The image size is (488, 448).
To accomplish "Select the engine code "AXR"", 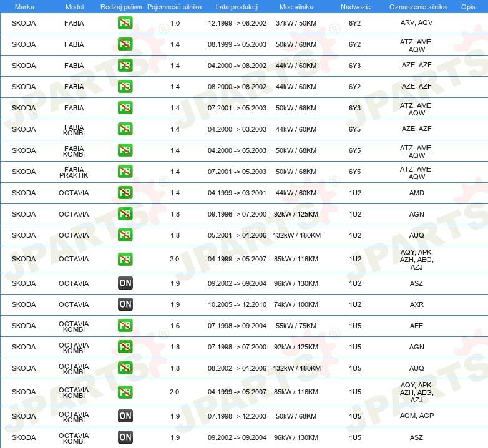I will point(416,304).
